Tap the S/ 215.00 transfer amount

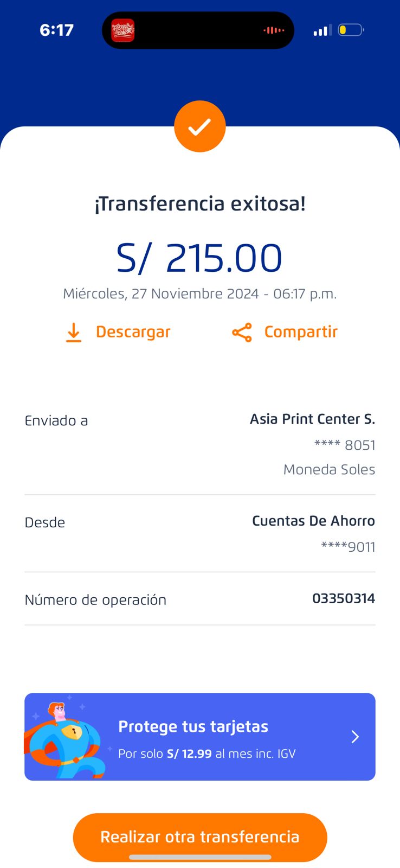tap(199, 258)
